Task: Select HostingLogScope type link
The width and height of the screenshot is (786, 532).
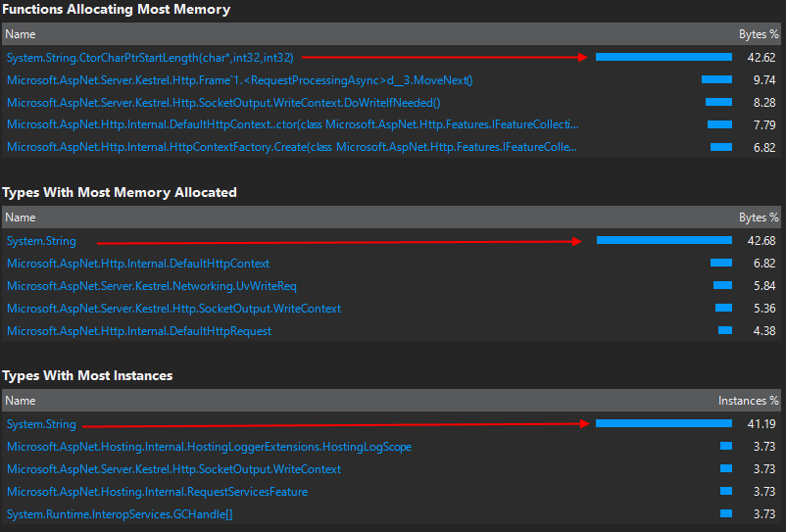Action: [x=209, y=447]
